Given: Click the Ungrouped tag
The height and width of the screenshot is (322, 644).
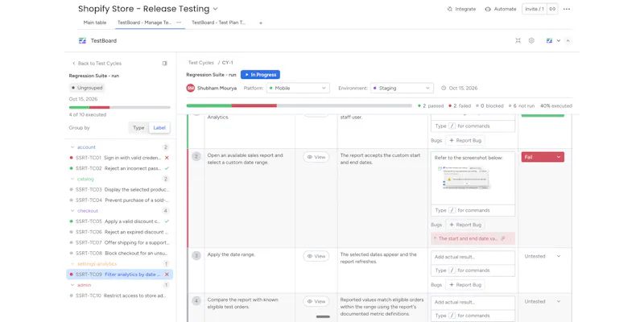Looking at the screenshot, I should click(x=87, y=88).
